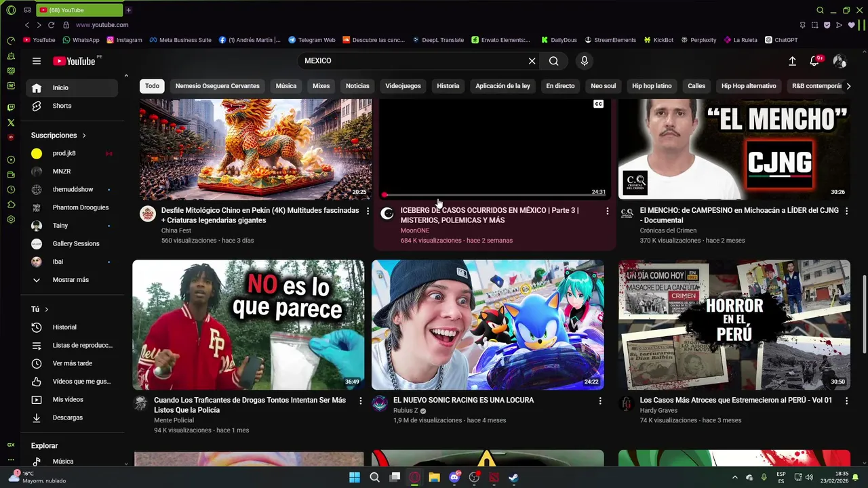868x488 pixels.
Task: Clear the MEXICO search text
Action: [x=532, y=61]
